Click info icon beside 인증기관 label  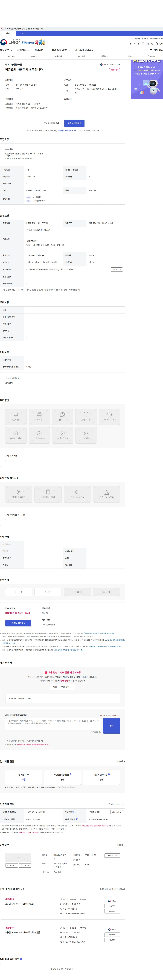pyautogui.click(x=74, y=811)
